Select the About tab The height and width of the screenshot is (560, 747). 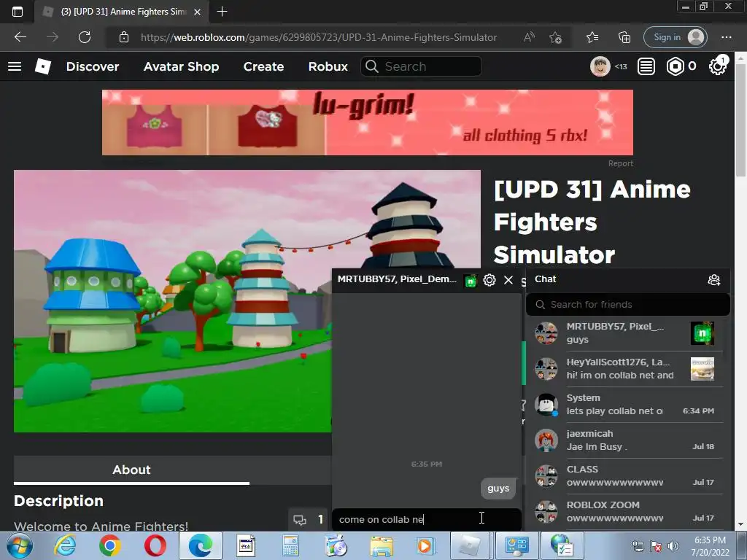point(131,470)
